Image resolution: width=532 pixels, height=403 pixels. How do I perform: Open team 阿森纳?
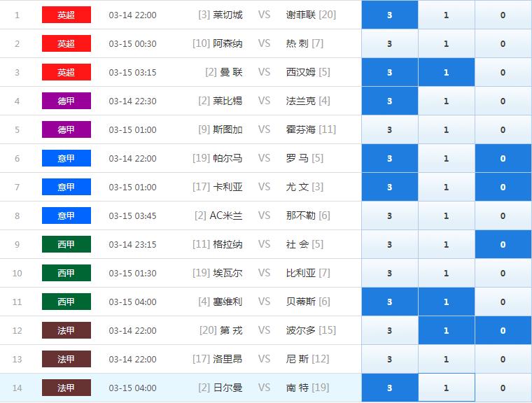tap(227, 43)
